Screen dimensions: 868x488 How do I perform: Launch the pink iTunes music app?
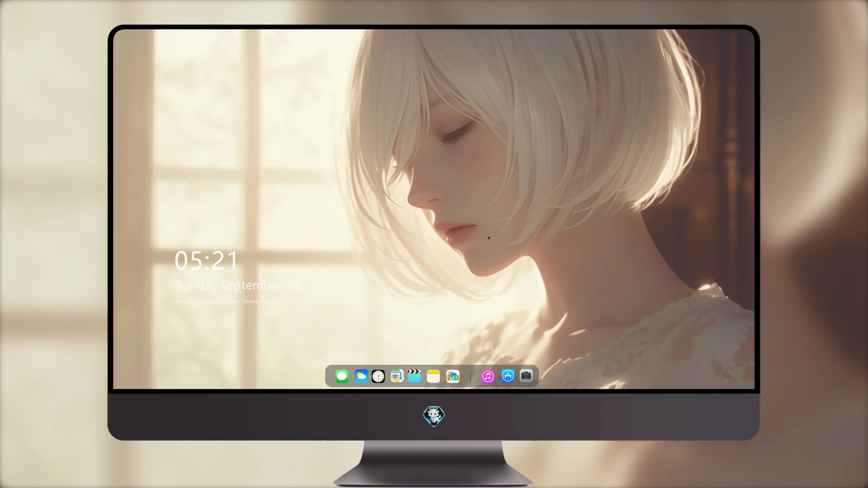point(488,376)
